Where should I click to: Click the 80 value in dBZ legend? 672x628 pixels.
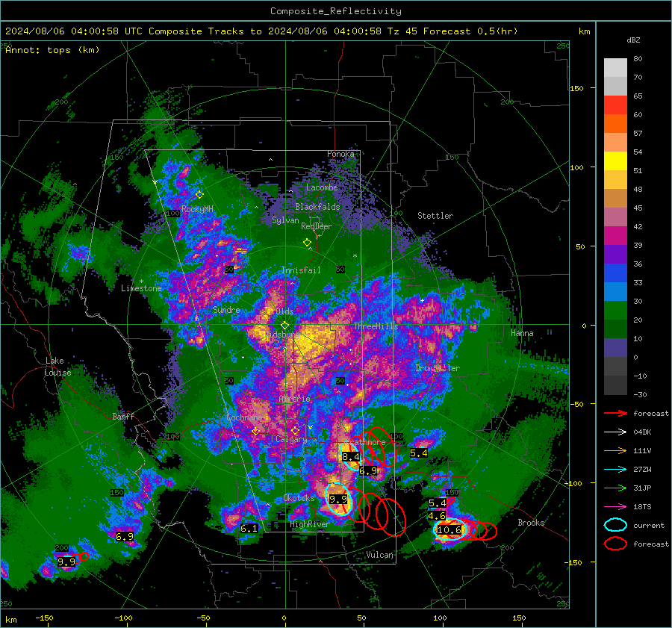pos(638,59)
